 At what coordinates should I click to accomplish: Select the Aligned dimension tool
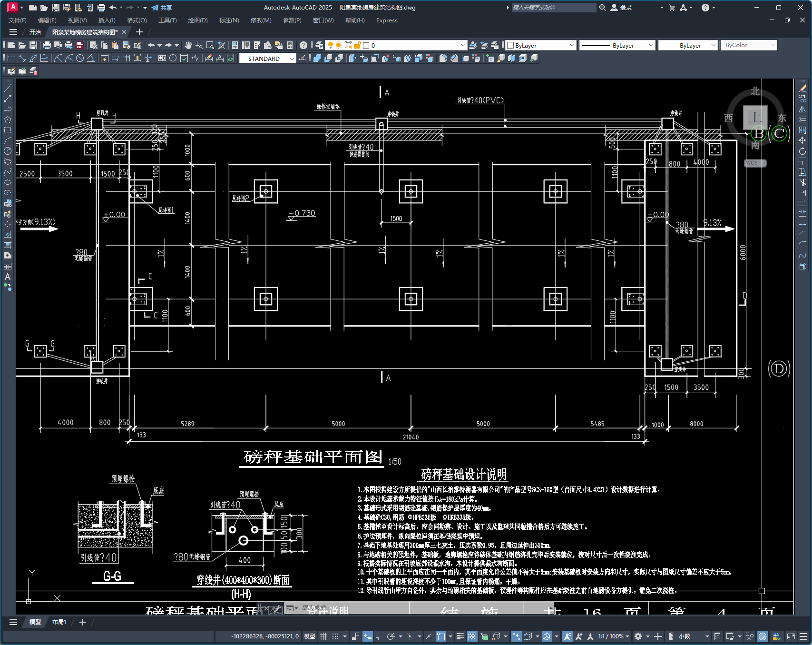22,58
